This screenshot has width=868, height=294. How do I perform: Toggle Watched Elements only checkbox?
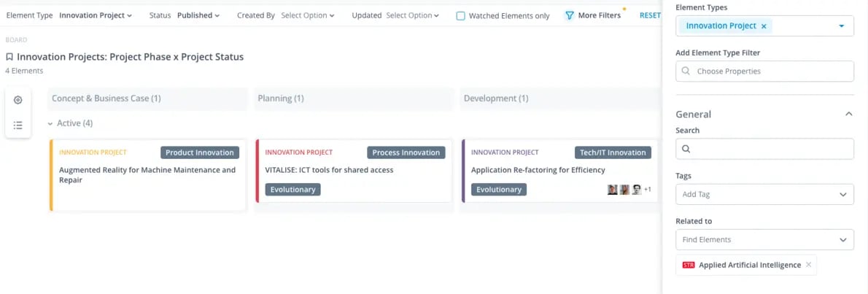(x=460, y=16)
